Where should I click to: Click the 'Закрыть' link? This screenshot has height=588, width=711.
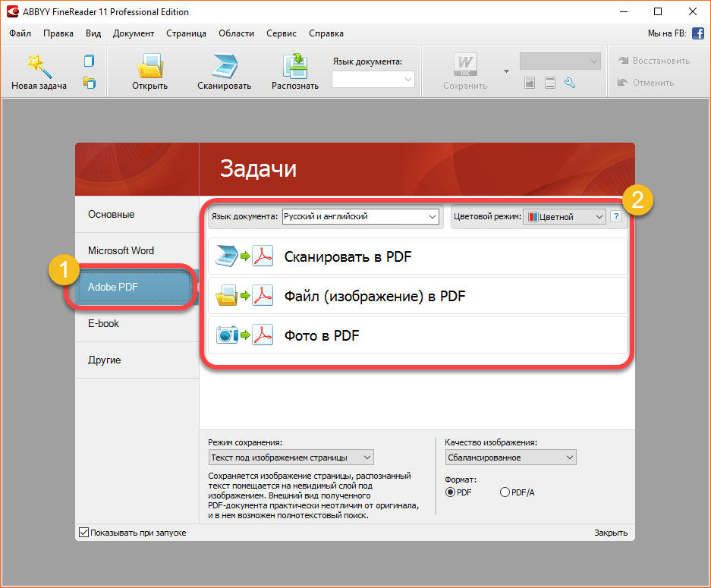click(610, 533)
